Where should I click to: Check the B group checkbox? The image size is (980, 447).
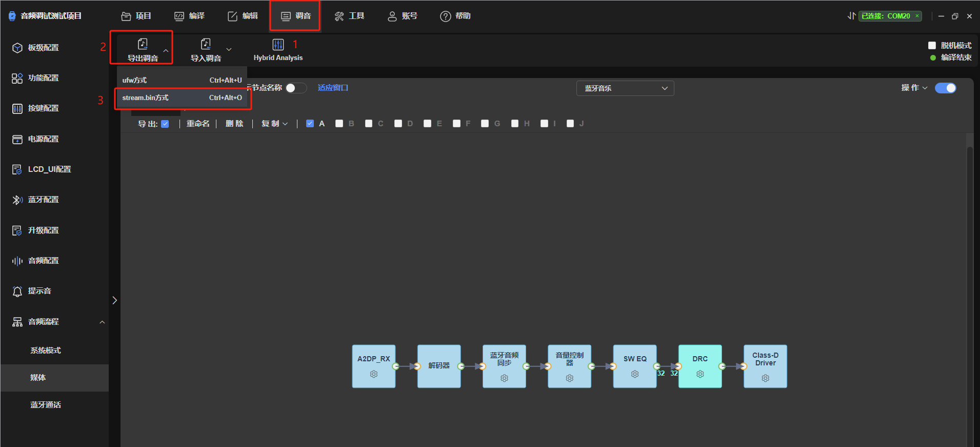(339, 123)
